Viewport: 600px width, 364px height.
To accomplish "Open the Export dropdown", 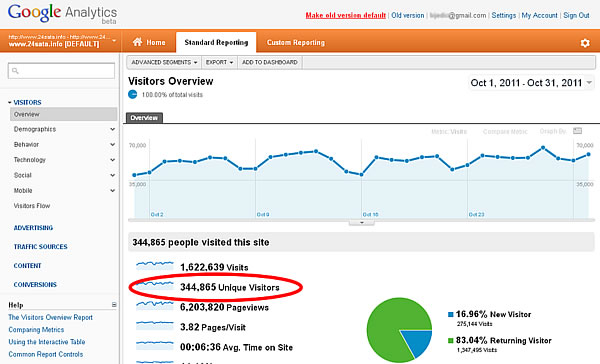I will coord(219,62).
